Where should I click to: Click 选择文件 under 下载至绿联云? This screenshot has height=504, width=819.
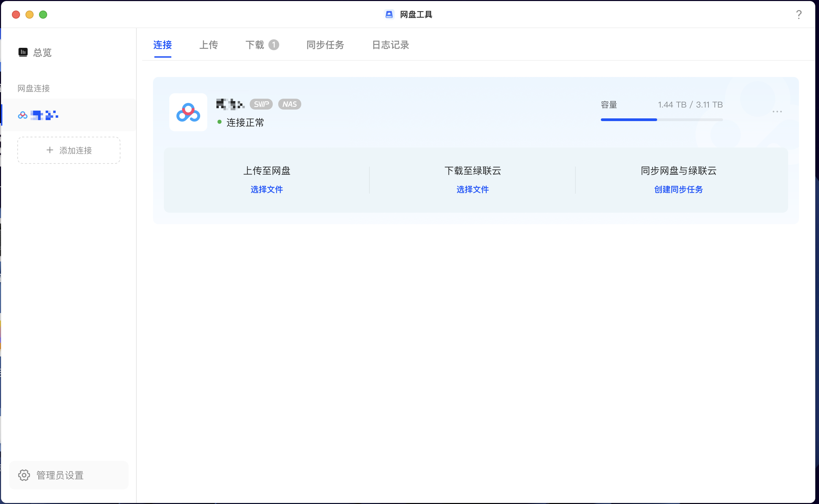point(473,189)
